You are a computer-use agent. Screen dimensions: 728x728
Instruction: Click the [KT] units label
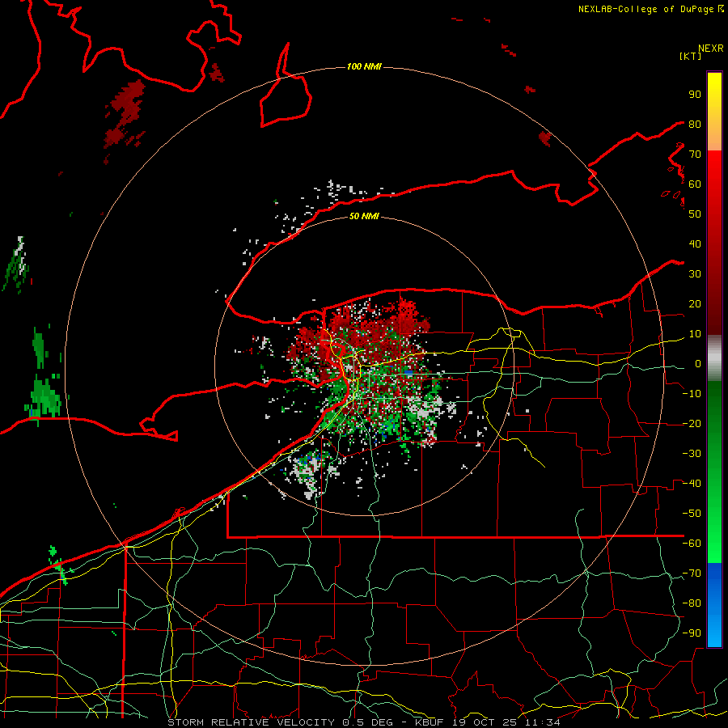tap(691, 56)
